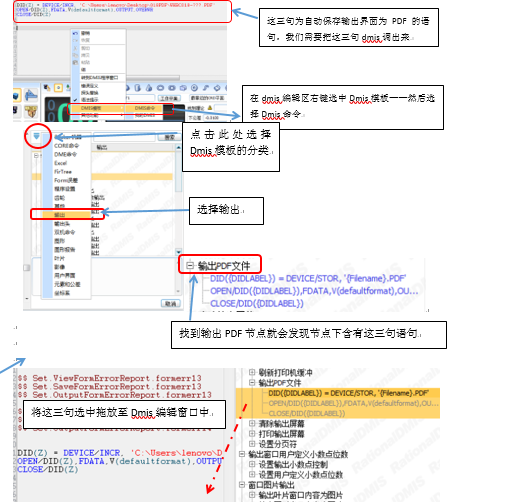The image size is (530, 502).
Task: Select the blue OPEN/DID({DIDLABEL}),FDATA line
Action: [x=314, y=291]
